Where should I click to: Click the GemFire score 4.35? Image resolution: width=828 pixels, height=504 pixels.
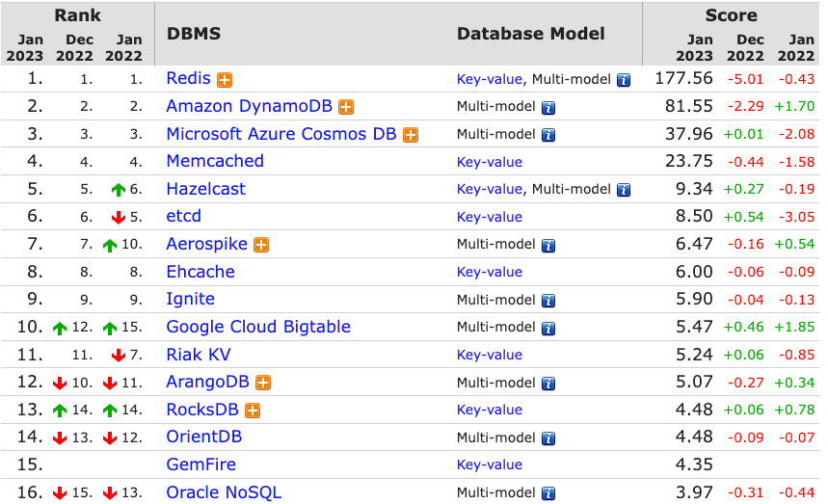pyautogui.click(x=694, y=464)
